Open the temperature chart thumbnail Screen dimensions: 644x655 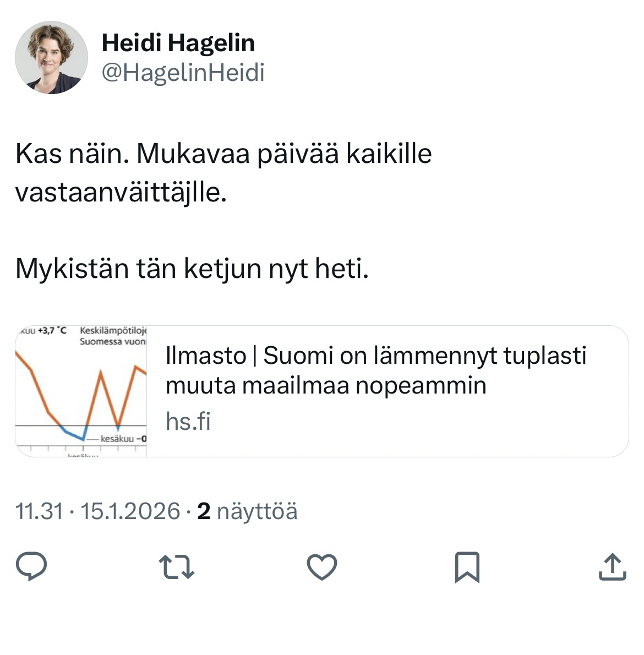tap(81, 391)
